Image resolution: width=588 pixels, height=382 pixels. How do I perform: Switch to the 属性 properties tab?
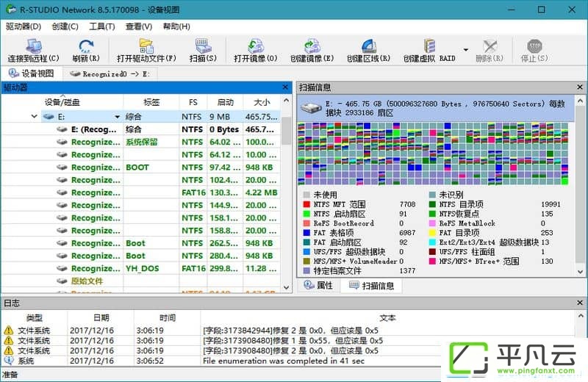319,285
